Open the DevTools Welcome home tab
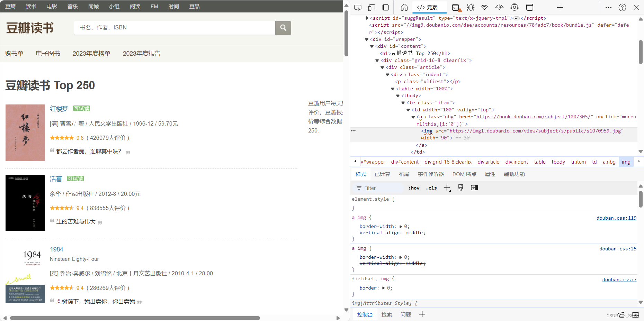The image size is (644, 321). pos(404,7)
